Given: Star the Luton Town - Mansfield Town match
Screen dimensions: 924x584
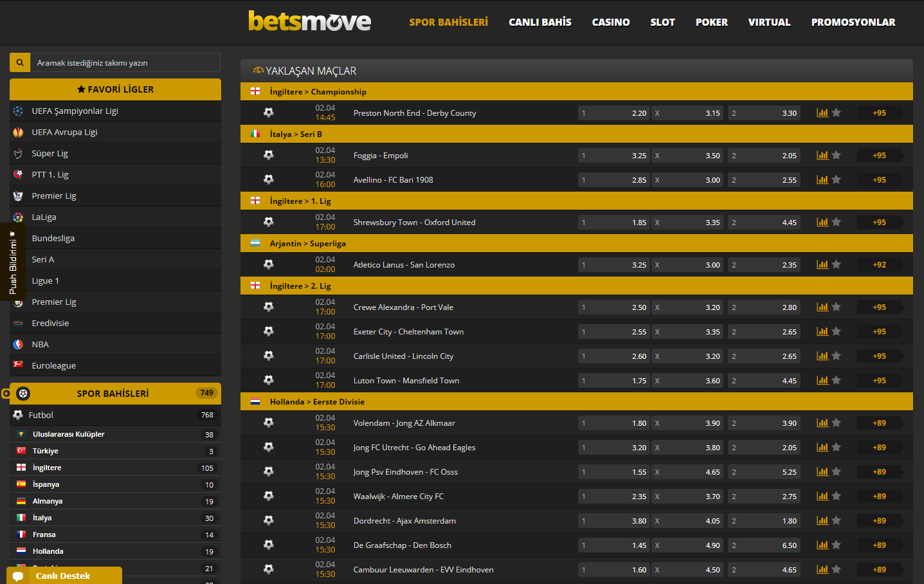Looking at the screenshot, I should pyautogui.click(x=837, y=380).
